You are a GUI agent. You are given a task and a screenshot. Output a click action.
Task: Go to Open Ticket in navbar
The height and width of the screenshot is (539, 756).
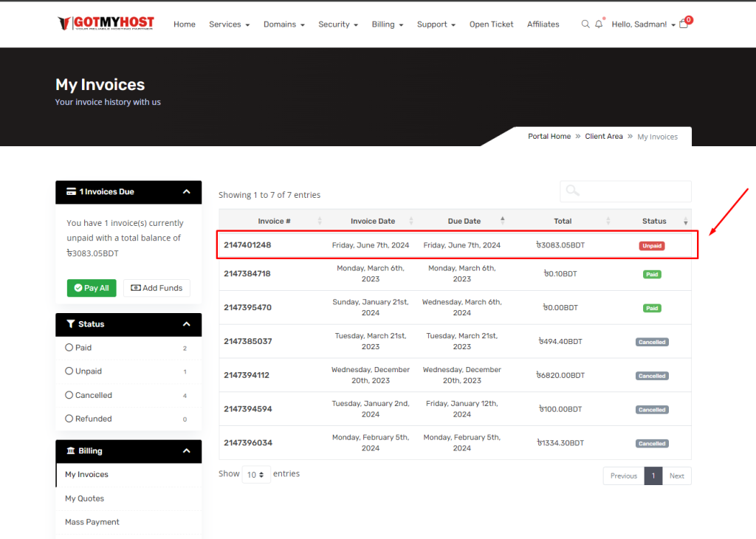pyautogui.click(x=491, y=24)
